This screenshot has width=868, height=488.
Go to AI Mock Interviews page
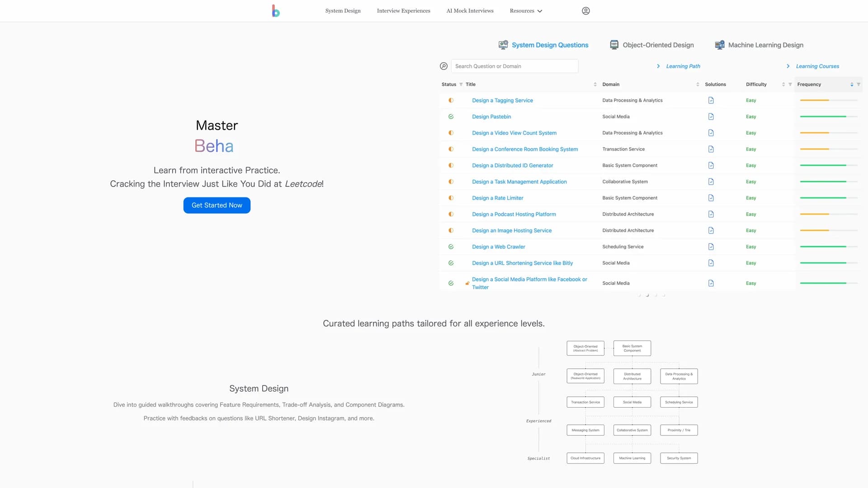tap(470, 11)
